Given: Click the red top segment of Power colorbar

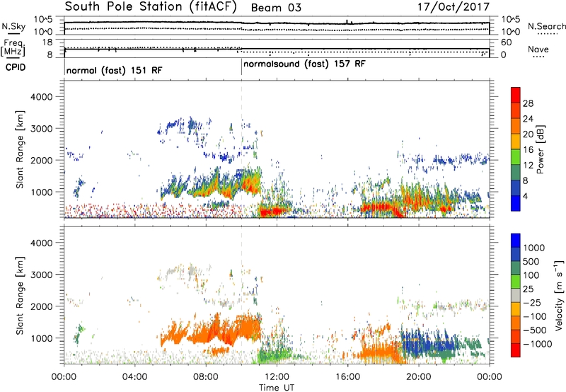Looking at the screenshot, I should pos(516,95).
